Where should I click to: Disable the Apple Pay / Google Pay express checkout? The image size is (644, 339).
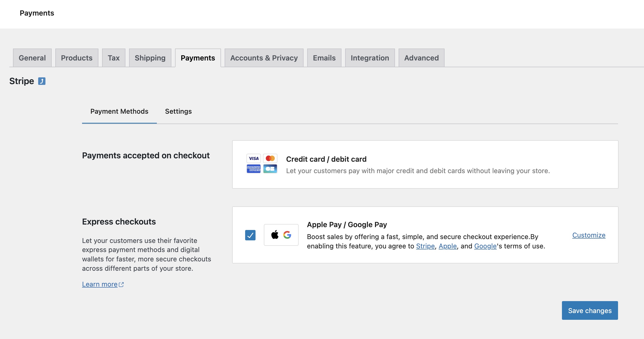tap(250, 235)
